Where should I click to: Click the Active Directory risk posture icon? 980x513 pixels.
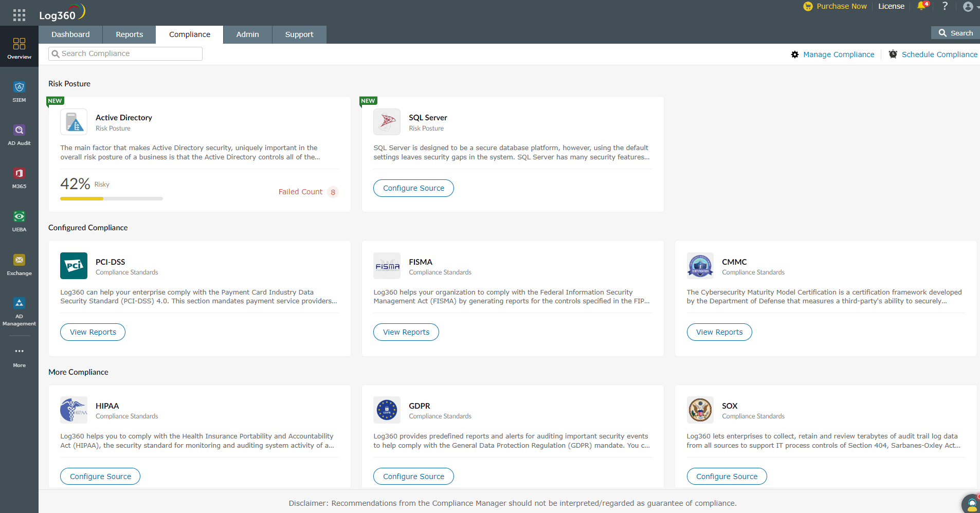coord(74,122)
